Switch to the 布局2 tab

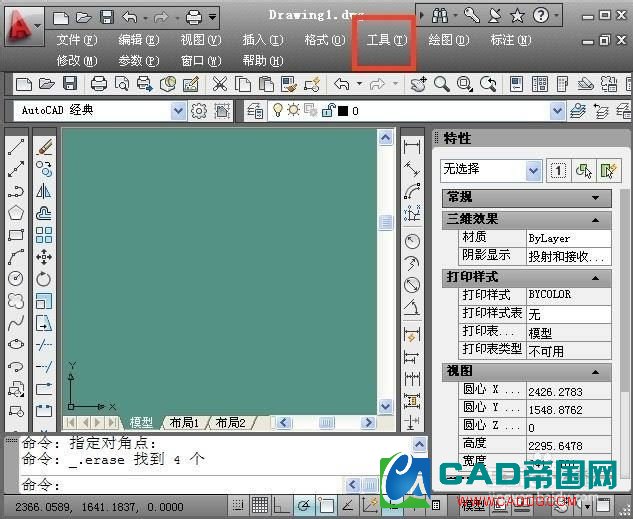(x=230, y=423)
